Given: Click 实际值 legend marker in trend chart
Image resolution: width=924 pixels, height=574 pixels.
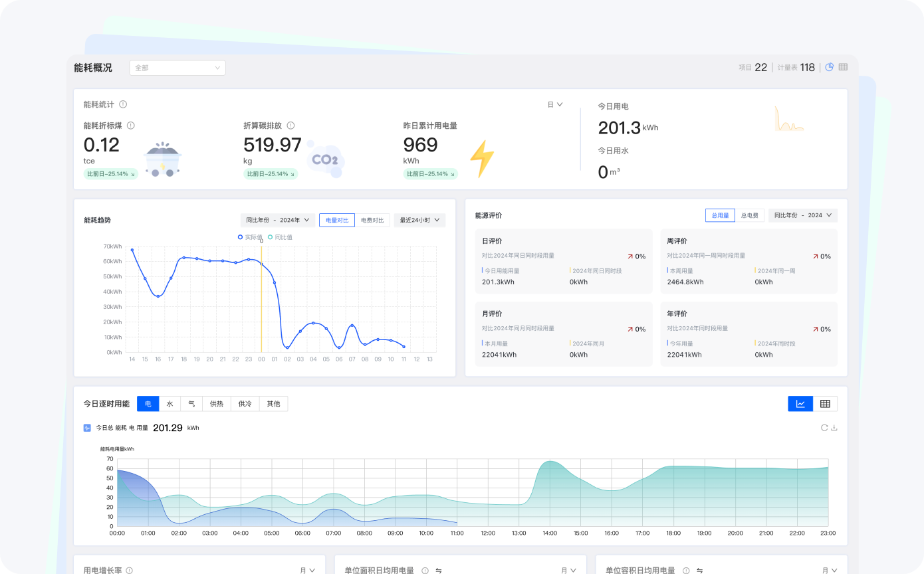Looking at the screenshot, I should point(241,237).
